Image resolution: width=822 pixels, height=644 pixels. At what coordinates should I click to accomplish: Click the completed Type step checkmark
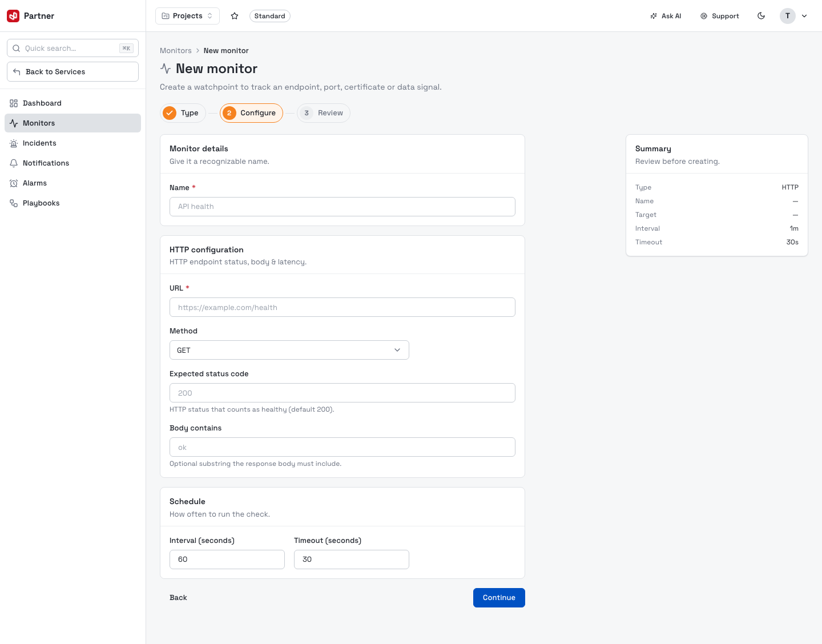point(170,113)
